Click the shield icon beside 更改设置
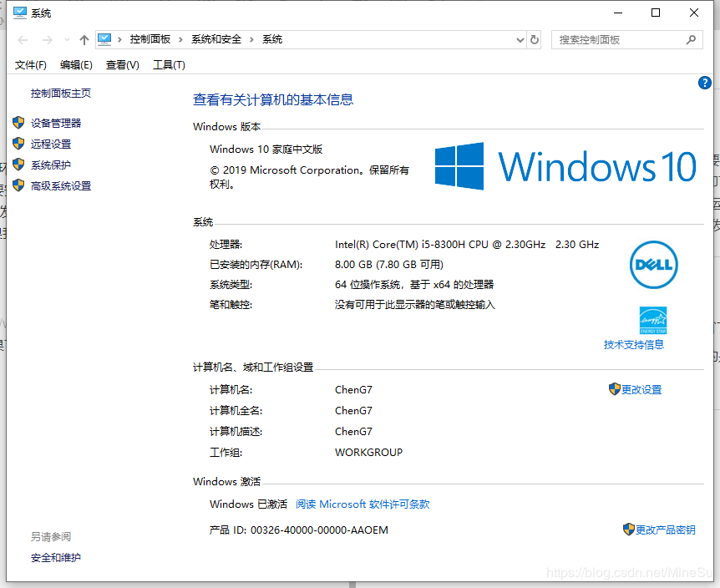The height and width of the screenshot is (588, 720). pyautogui.click(x=615, y=389)
